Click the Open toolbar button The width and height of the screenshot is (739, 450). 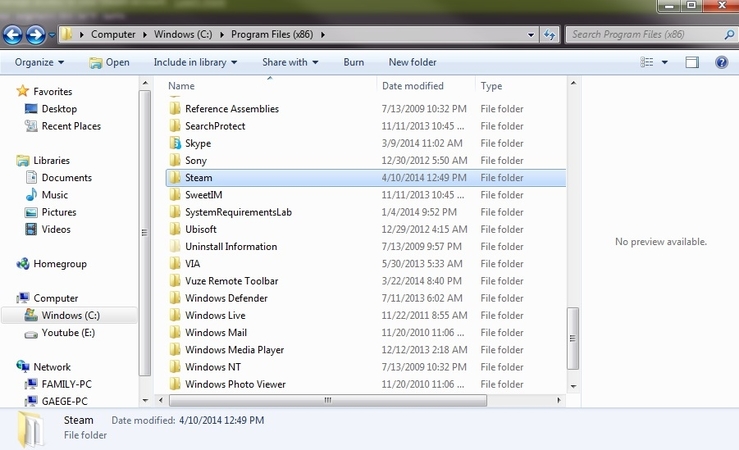(109, 62)
